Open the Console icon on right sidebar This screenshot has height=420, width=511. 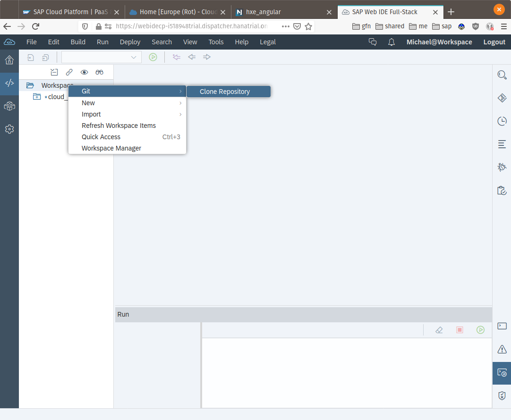(x=502, y=326)
